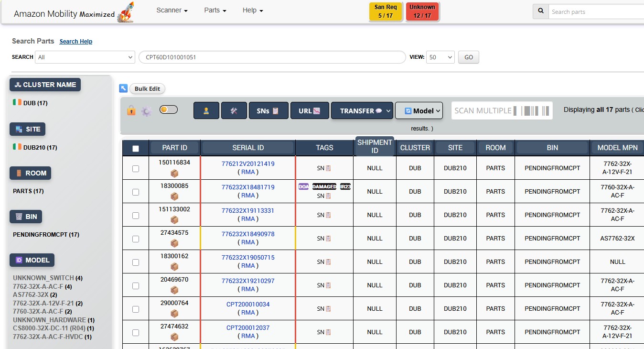The height and width of the screenshot is (349, 644).
Task: Click the search magnifier icon top right
Action: pos(540,11)
